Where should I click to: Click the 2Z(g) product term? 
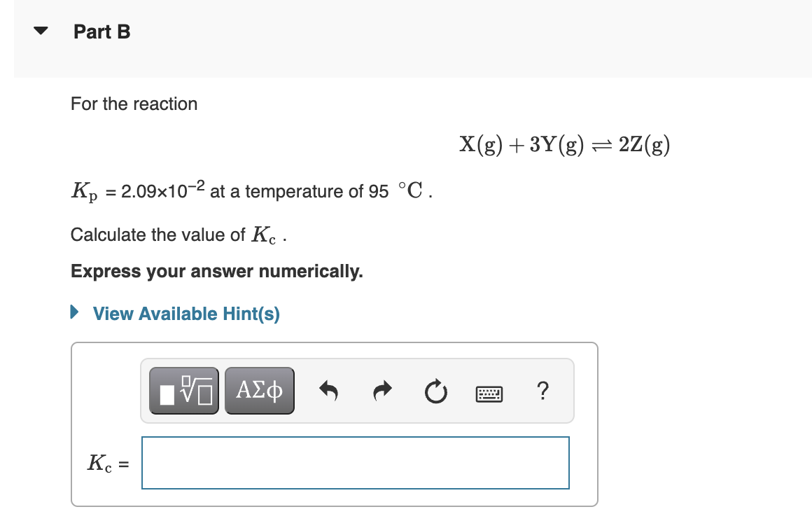pos(644,144)
